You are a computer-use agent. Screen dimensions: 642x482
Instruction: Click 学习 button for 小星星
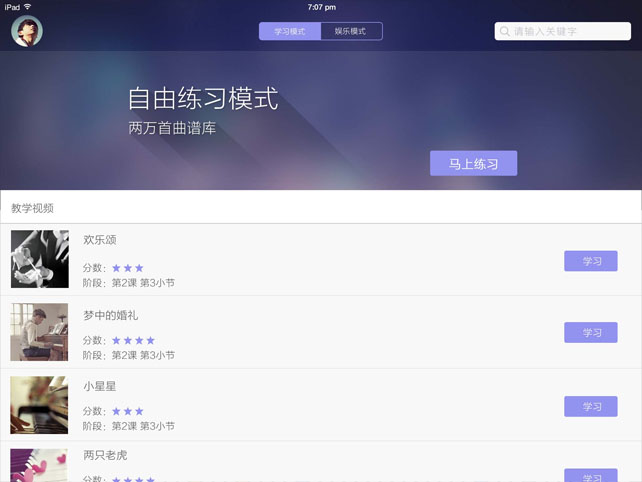coord(591,406)
